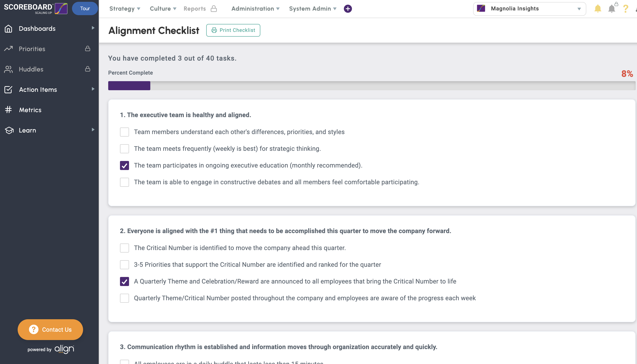Open the System Admin dropdown menu
Viewport: 637px width, 364px height.
[x=313, y=9]
